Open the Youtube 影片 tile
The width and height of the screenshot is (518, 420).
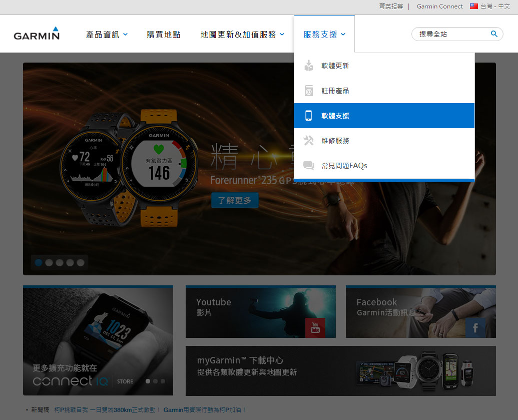pos(261,311)
